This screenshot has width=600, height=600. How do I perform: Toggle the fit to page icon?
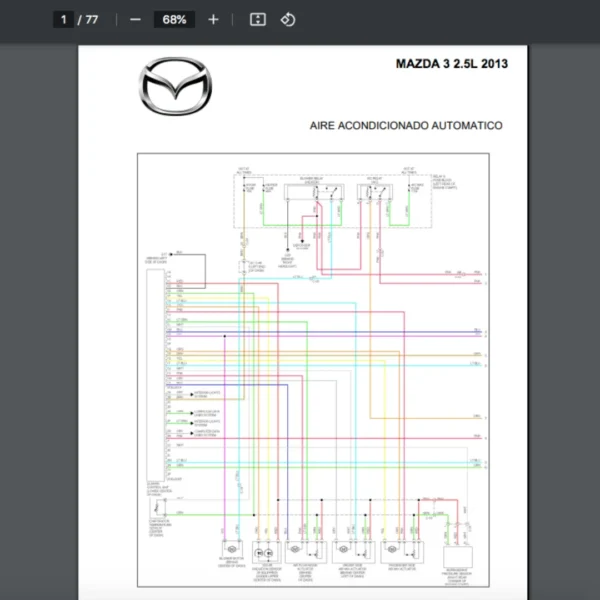pos(257,20)
